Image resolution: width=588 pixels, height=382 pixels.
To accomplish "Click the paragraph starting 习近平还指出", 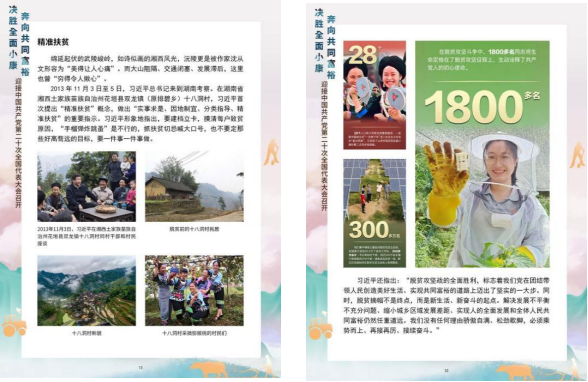I will [446, 306].
